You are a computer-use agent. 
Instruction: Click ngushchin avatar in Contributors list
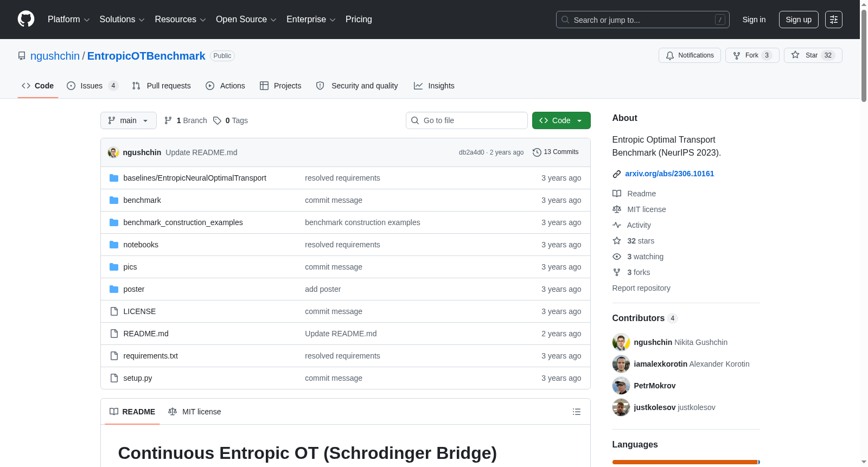click(x=621, y=342)
